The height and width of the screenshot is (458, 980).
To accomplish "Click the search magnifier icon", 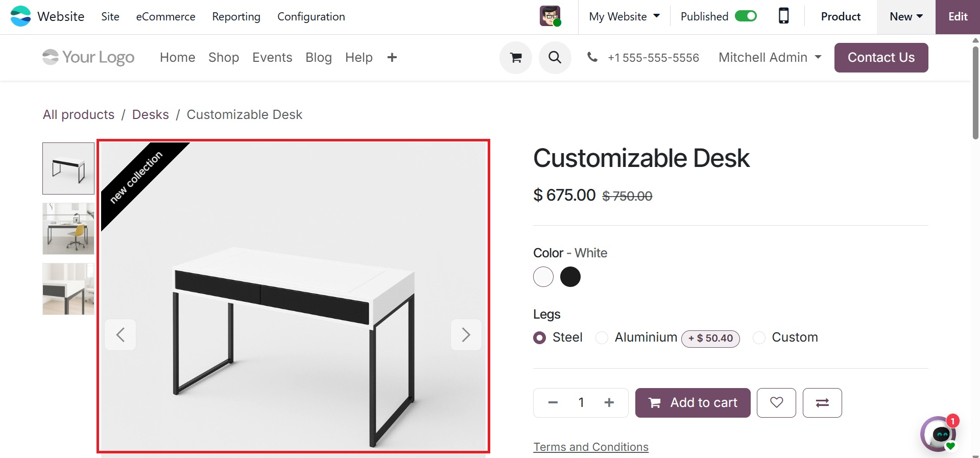I will pos(555,58).
